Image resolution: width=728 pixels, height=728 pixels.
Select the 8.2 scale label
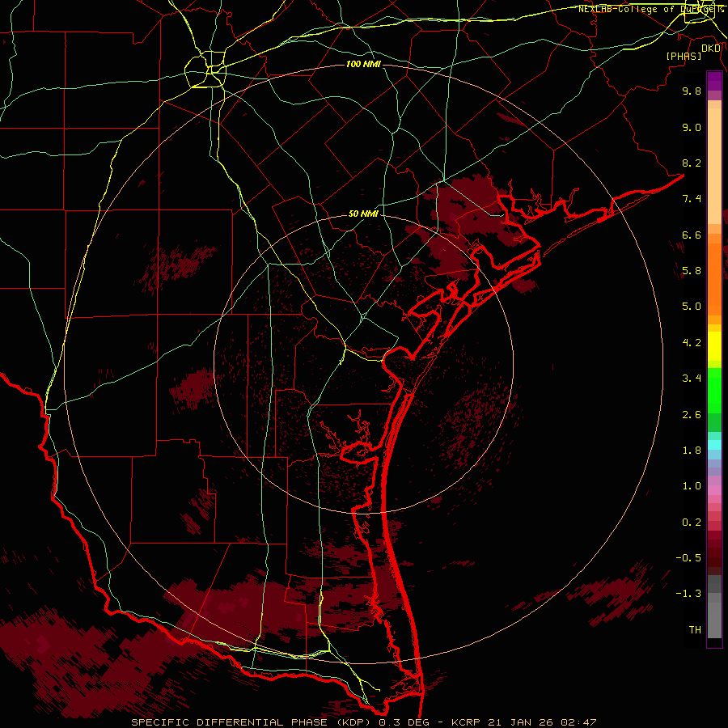tap(692, 163)
